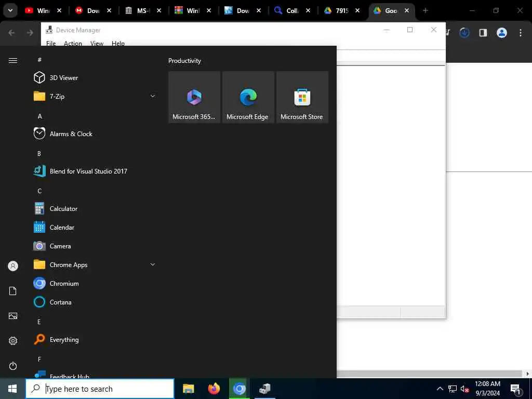Click the taskbar clock and date
This screenshot has height=399, width=532.
[x=487, y=389]
